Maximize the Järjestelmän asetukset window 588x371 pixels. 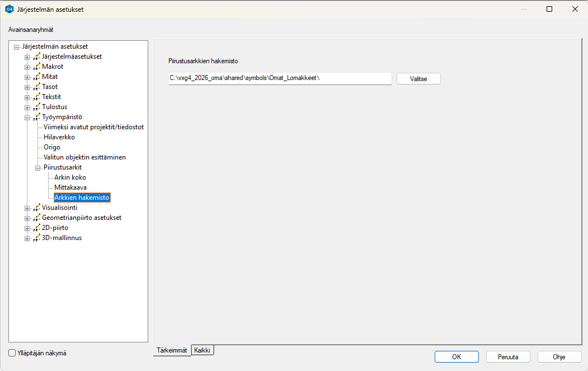click(x=549, y=9)
